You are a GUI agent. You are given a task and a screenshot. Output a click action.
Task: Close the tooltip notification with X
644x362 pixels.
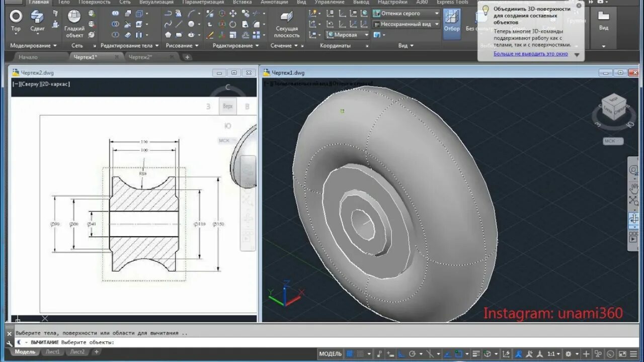pyautogui.click(x=579, y=6)
